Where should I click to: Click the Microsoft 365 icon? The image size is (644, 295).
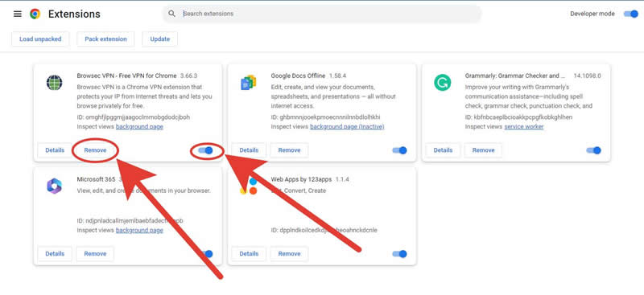[x=54, y=186]
